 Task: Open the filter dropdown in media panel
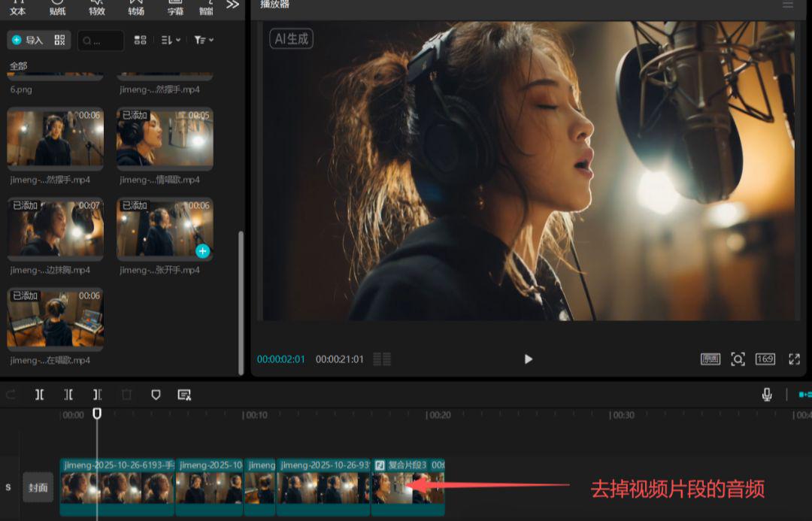(201, 40)
